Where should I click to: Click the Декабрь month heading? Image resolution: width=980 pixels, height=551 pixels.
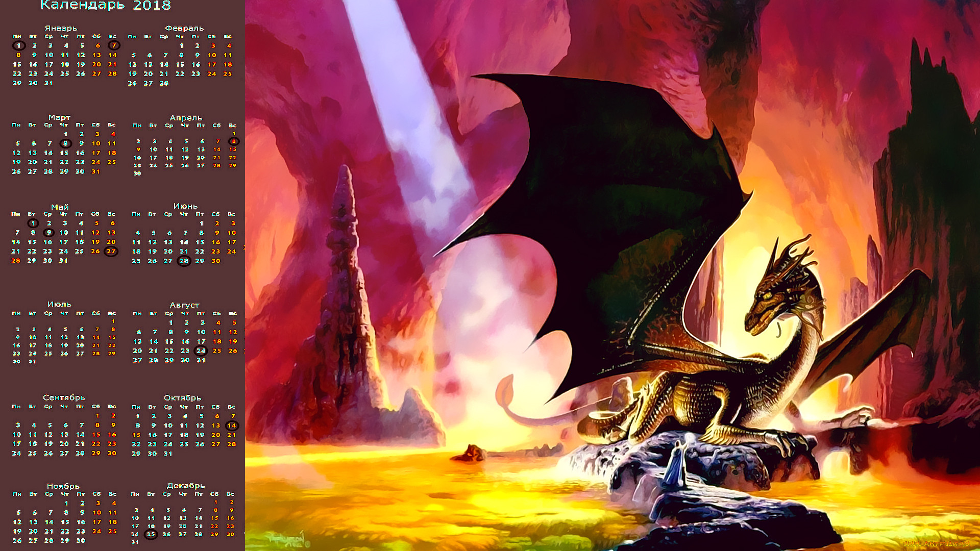pos(186,486)
